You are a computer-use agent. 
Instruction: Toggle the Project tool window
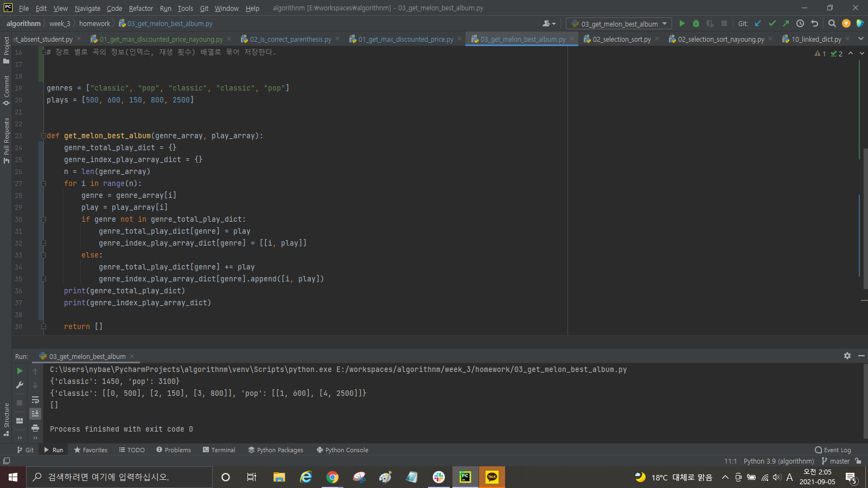[x=7, y=49]
